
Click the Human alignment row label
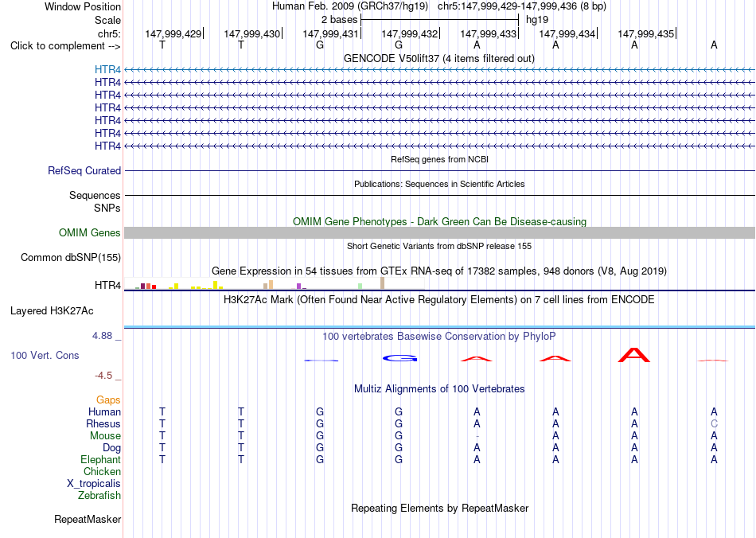pos(104,411)
